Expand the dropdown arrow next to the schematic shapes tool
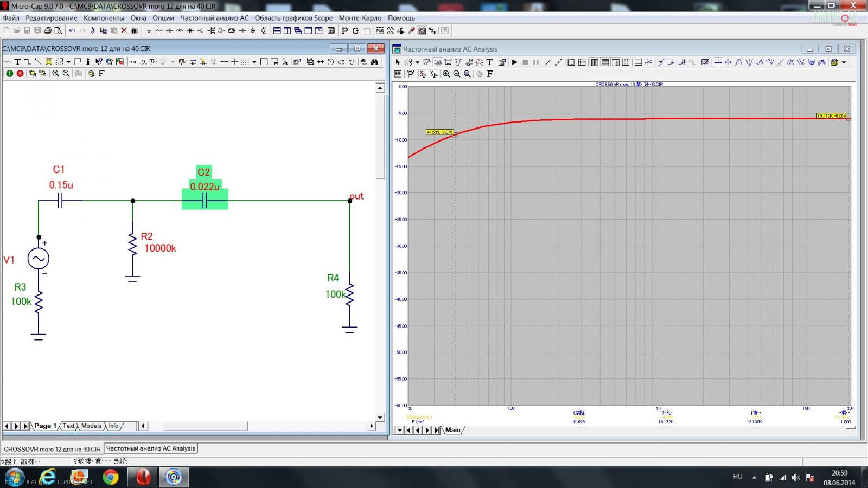The width and height of the screenshot is (868, 488). (x=68, y=62)
